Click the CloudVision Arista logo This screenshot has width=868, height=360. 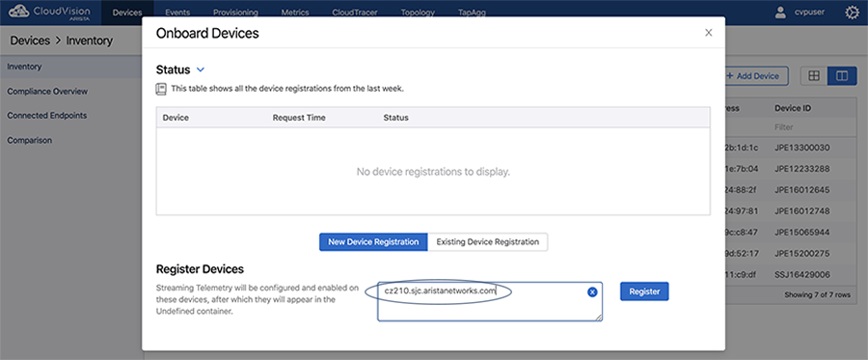click(51, 13)
